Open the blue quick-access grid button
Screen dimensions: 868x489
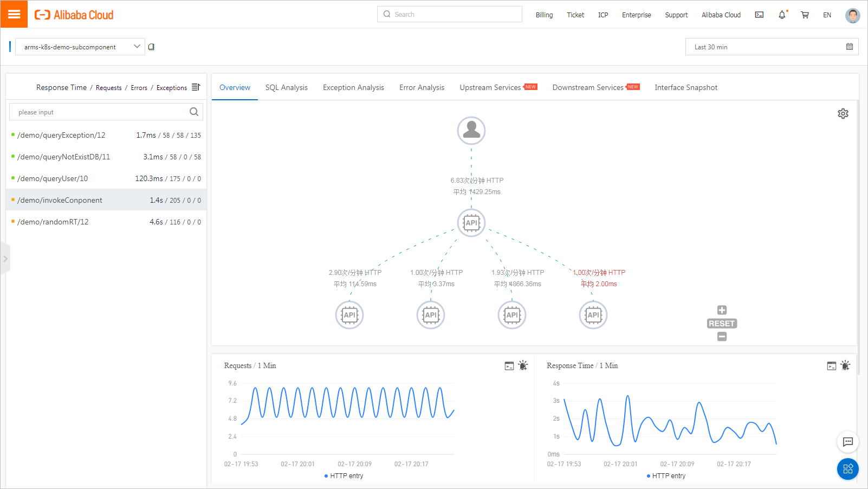click(x=848, y=469)
